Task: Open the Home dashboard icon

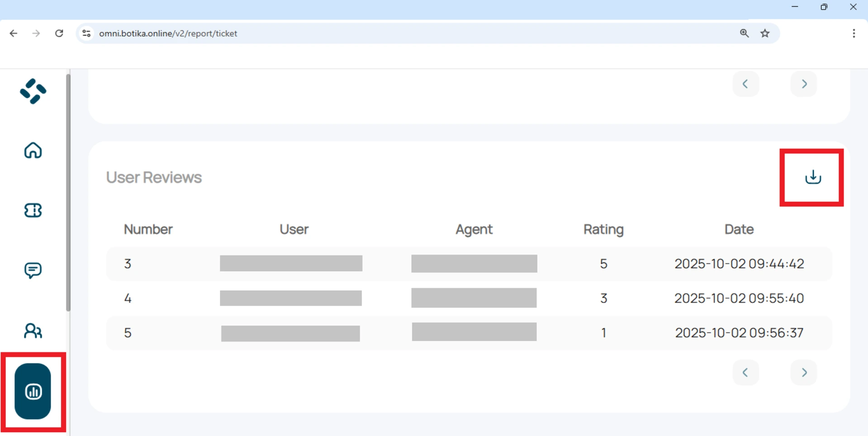Action: [x=33, y=151]
